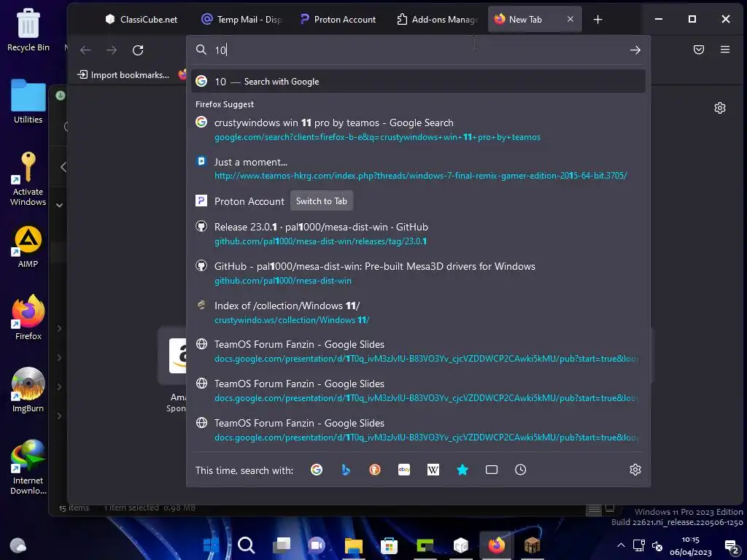Open Windows Start menu on taskbar
Viewport: 747px width, 560px height.
pos(211,545)
